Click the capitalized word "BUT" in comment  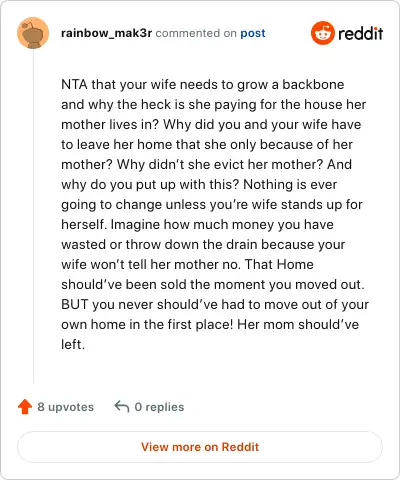[x=75, y=304]
